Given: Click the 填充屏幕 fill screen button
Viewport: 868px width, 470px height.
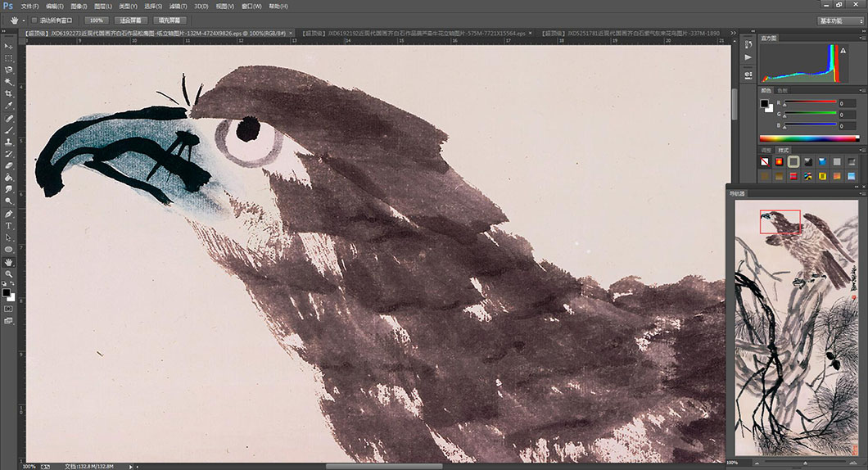Looking at the screenshot, I should 170,20.
